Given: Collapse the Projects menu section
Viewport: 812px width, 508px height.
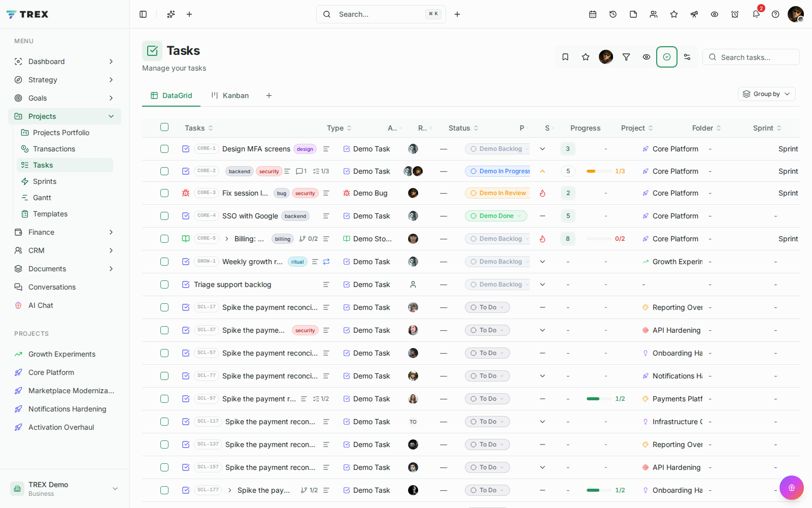Looking at the screenshot, I should click(x=111, y=116).
